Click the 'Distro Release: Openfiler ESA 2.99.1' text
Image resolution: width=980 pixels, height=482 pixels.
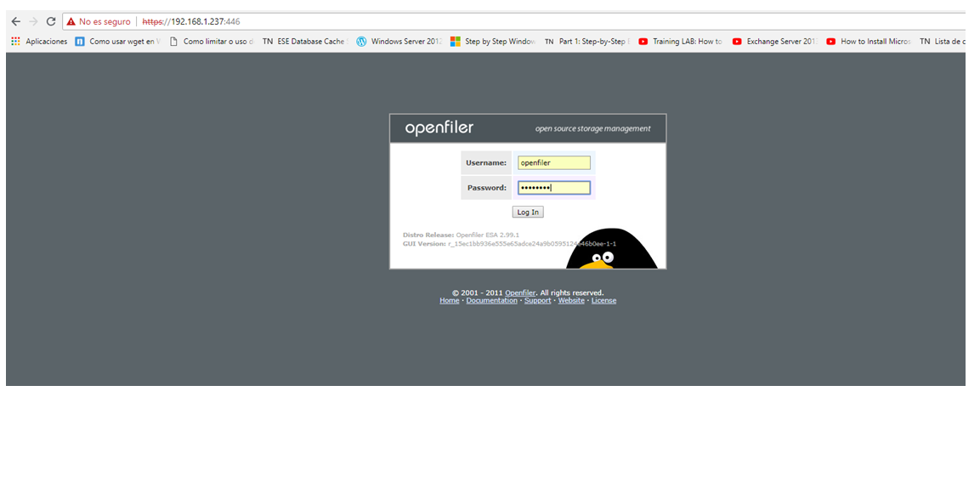462,235
